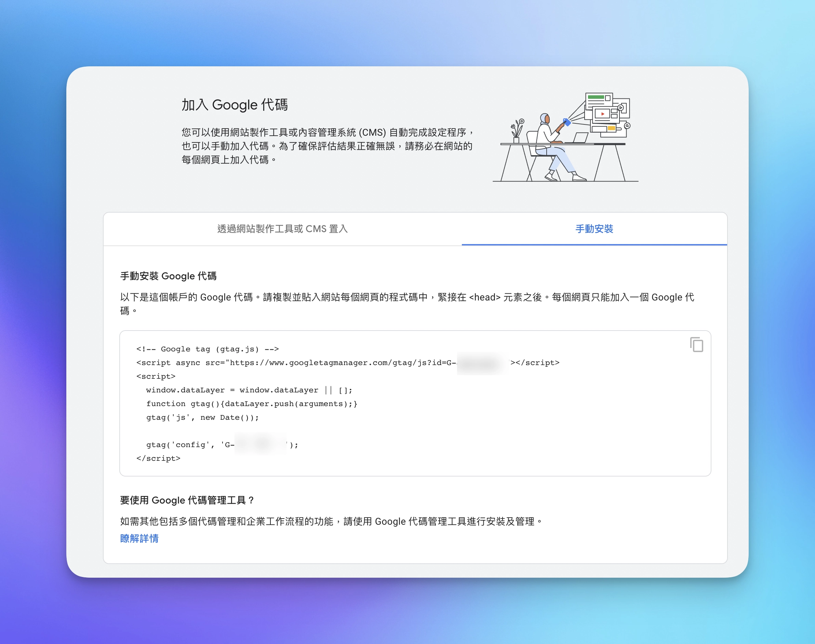Click the paragraph beginning 您可以使用網站製作工具
The width and height of the screenshot is (815, 644).
click(x=328, y=146)
